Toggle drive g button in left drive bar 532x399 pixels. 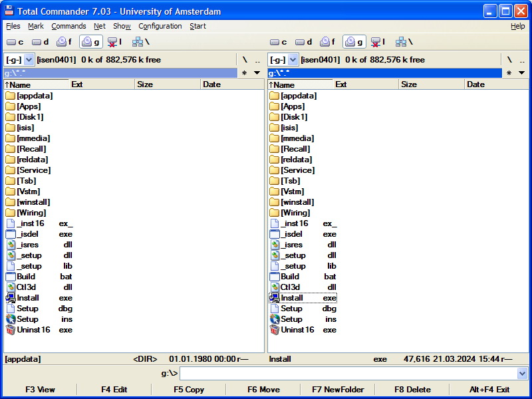[90, 42]
